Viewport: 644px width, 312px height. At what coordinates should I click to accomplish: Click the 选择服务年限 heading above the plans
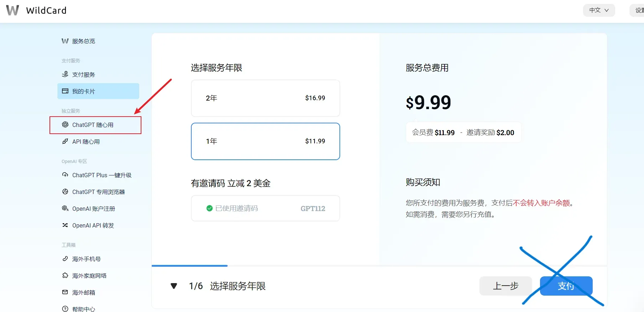[x=216, y=68]
